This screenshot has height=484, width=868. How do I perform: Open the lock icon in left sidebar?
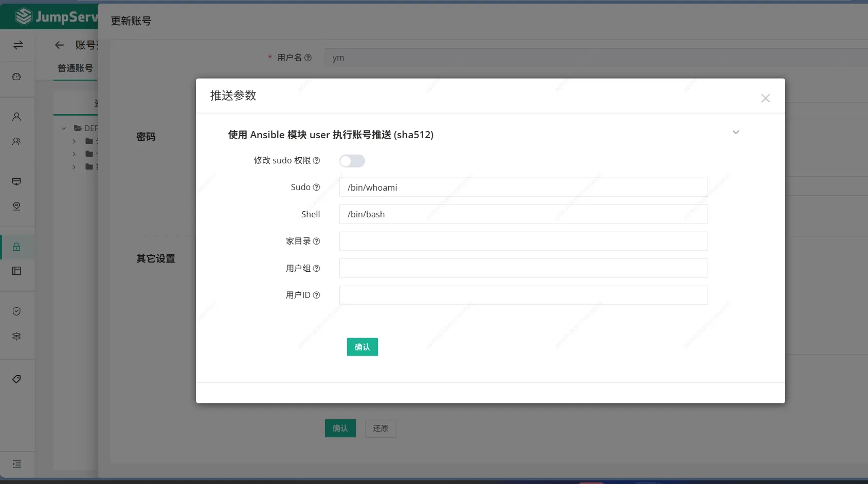click(x=16, y=247)
